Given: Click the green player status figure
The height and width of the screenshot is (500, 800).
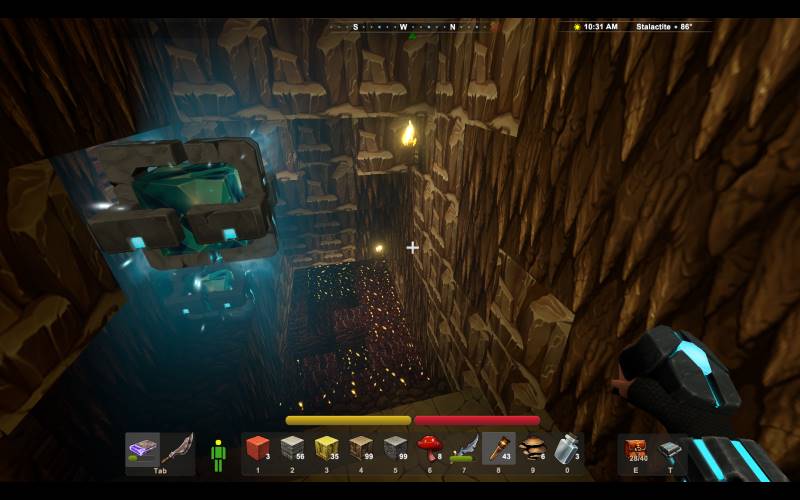Looking at the screenshot, I should 218,455.
